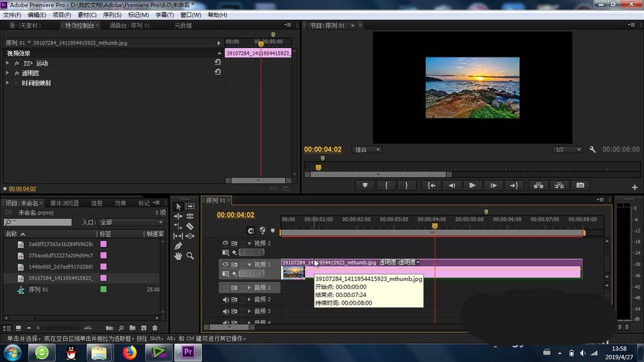The image size is (644, 362).
Task: Expand the 时间重映射 effect
Action: tap(7, 82)
